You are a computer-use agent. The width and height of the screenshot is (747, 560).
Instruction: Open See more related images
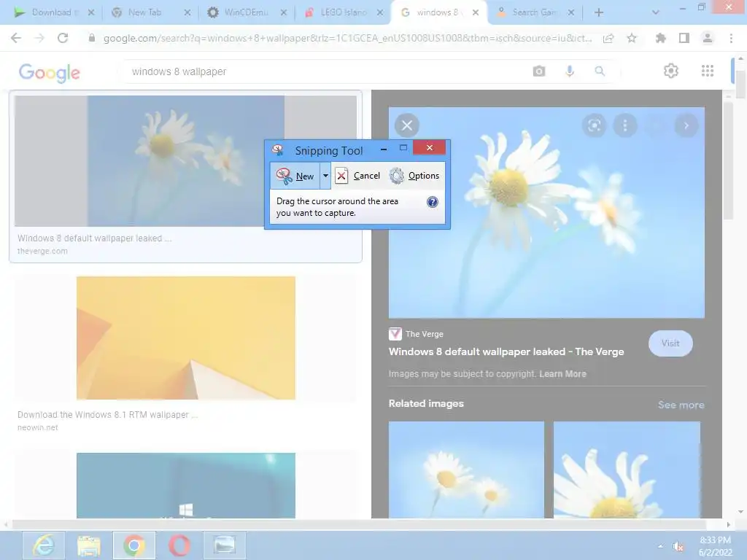[x=681, y=405]
